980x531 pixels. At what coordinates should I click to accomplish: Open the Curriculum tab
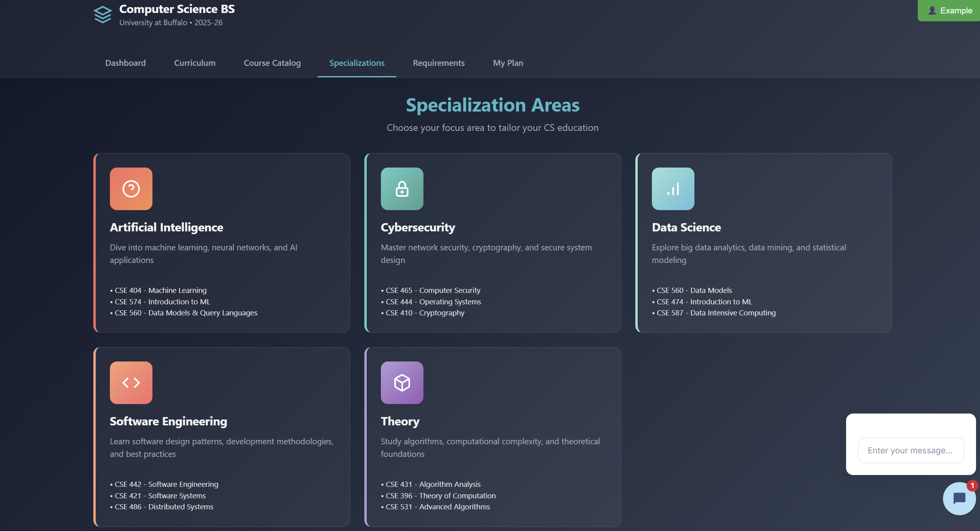(195, 63)
